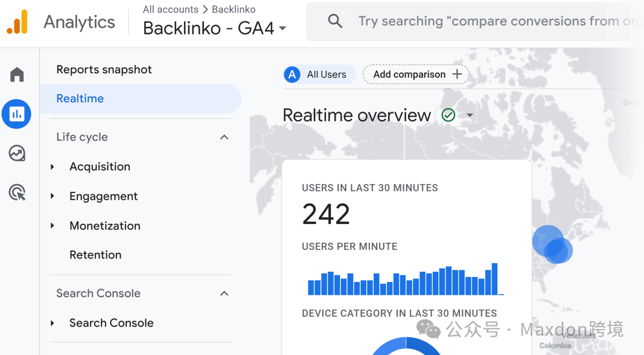Open the Acquisition reports
Image resolution: width=644 pixels, height=355 pixels.
click(100, 167)
